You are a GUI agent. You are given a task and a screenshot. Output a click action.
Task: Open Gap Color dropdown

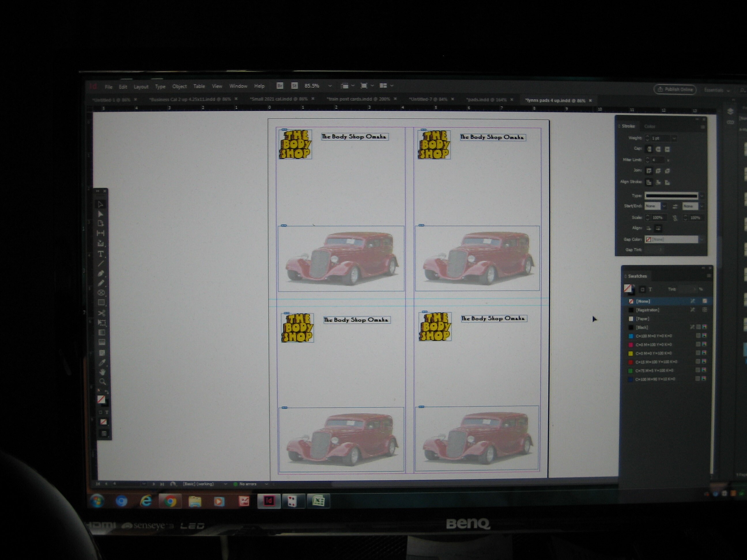click(x=701, y=239)
